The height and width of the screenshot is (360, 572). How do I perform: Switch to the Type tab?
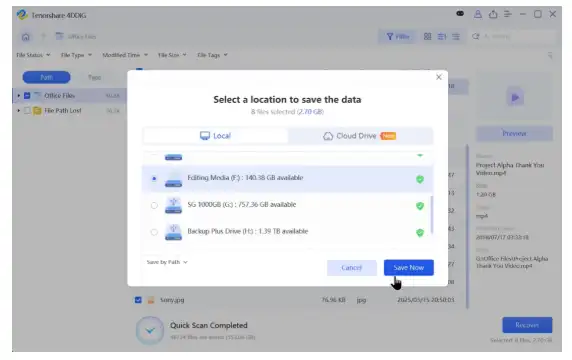[x=94, y=77]
